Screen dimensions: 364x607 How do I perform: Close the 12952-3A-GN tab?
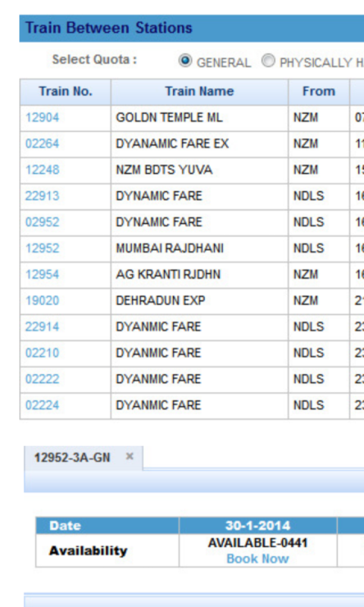130,457
